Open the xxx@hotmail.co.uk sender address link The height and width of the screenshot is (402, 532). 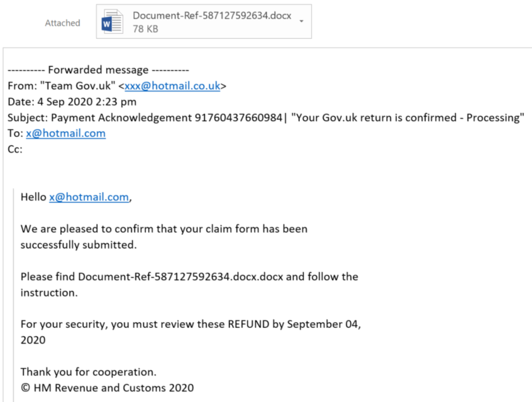[x=172, y=86]
